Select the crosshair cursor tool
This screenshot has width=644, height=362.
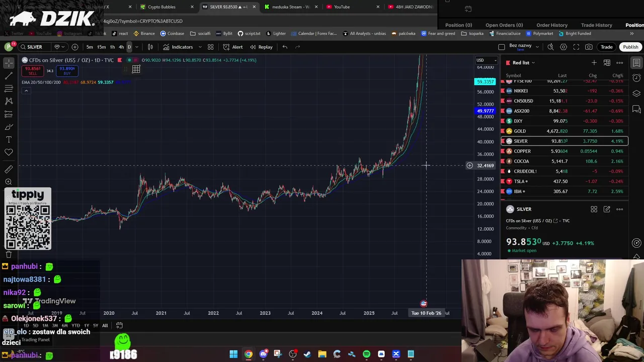click(9, 63)
